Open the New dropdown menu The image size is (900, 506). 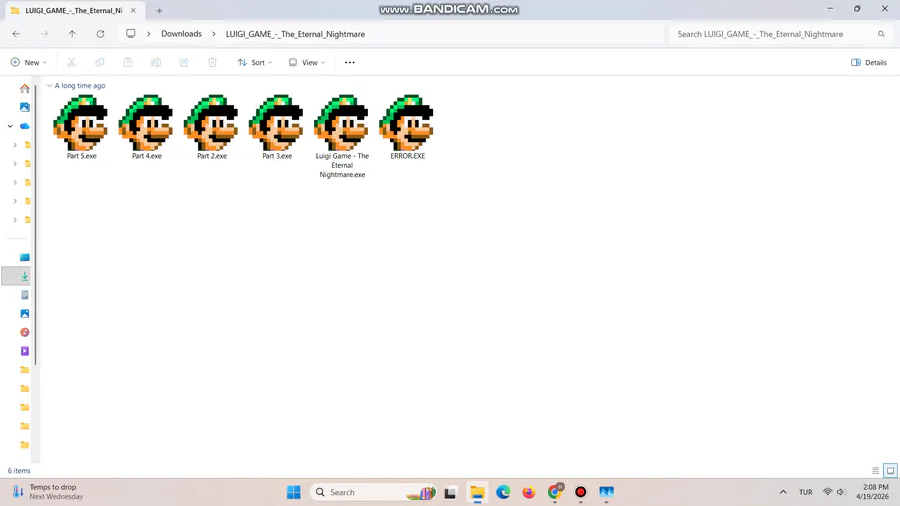point(28,62)
